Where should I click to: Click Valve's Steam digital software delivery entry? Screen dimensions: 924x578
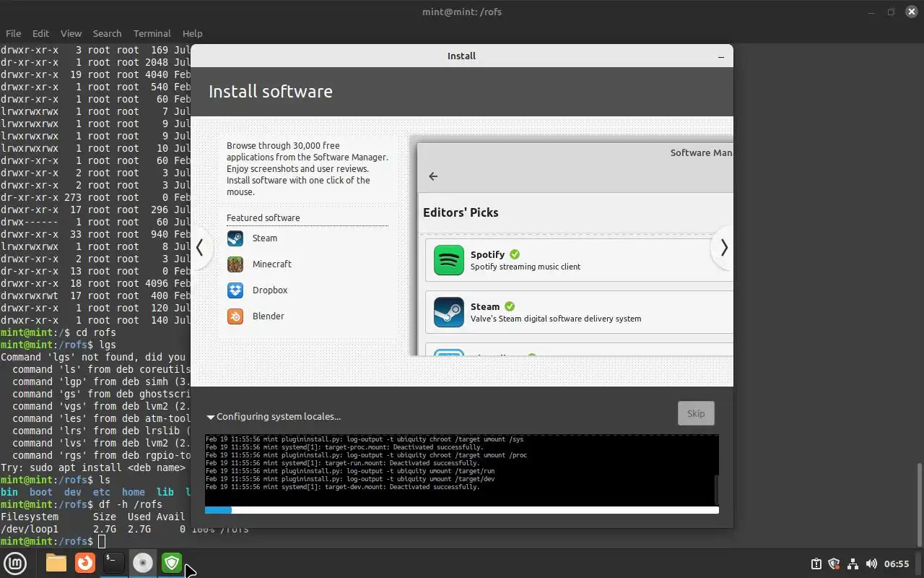(579, 312)
